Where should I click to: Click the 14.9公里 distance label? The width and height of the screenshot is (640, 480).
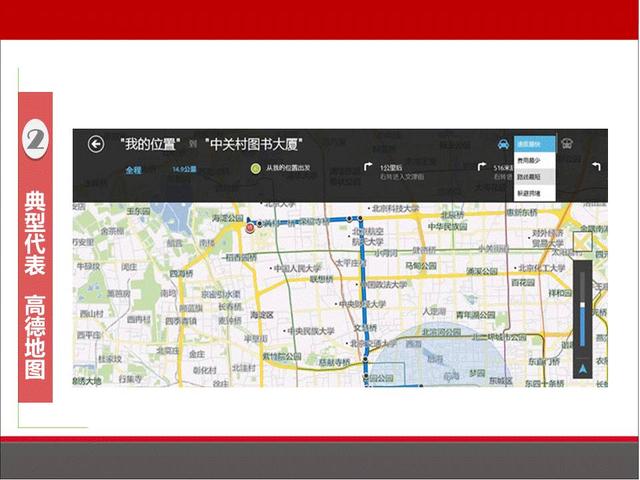(184, 169)
